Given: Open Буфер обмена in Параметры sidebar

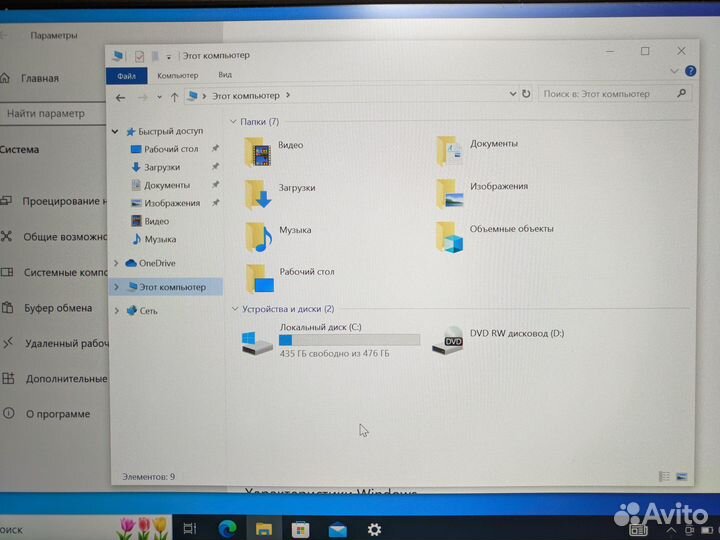Looking at the screenshot, I should 58,308.
